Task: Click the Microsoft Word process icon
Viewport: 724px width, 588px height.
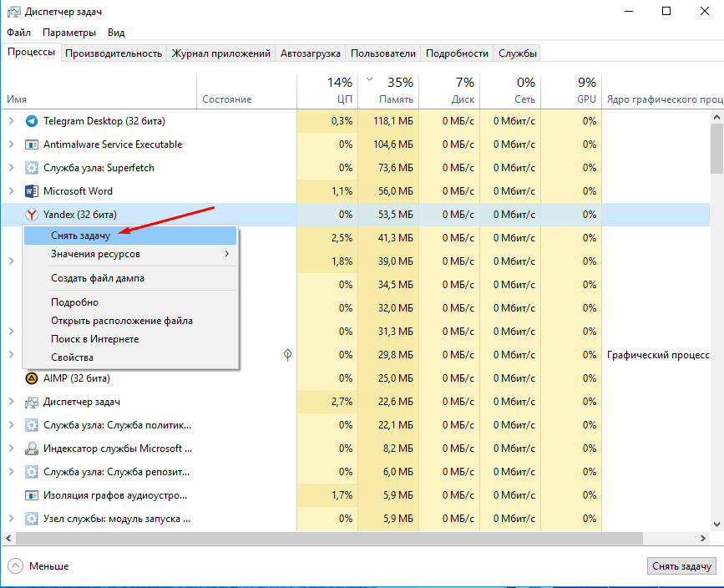Action: (32, 191)
